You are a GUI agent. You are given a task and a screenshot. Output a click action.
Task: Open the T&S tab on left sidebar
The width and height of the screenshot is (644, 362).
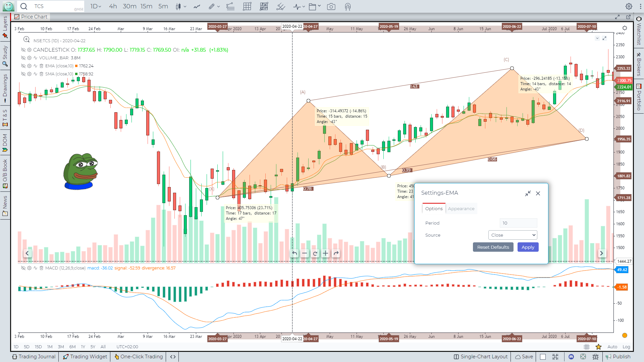pyautogui.click(x=5, y=117)
